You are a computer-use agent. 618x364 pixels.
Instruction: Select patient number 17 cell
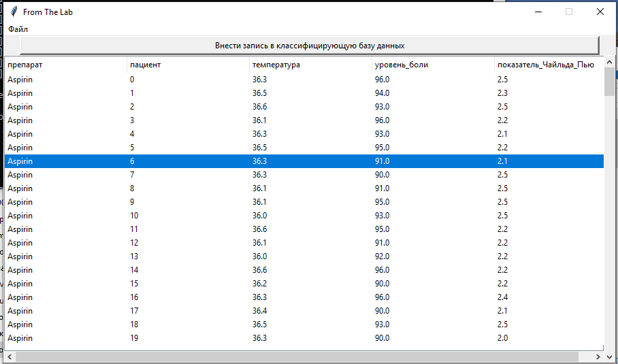tap(134, 311)
